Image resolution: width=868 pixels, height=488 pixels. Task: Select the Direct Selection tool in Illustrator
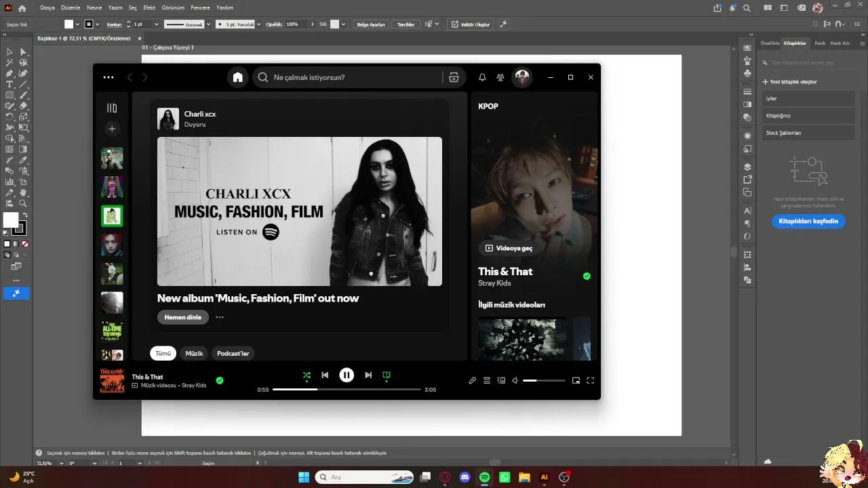[x=23, y=52]
